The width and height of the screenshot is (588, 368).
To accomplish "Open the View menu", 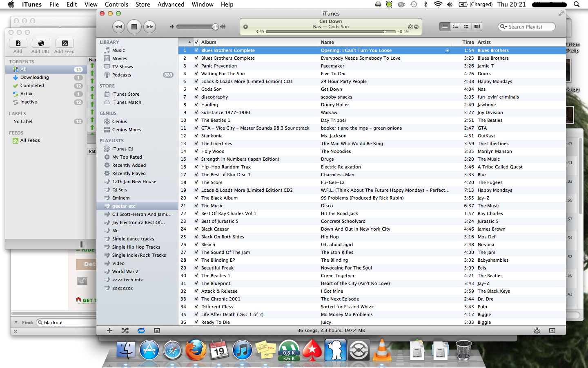I will click(91, 4).
